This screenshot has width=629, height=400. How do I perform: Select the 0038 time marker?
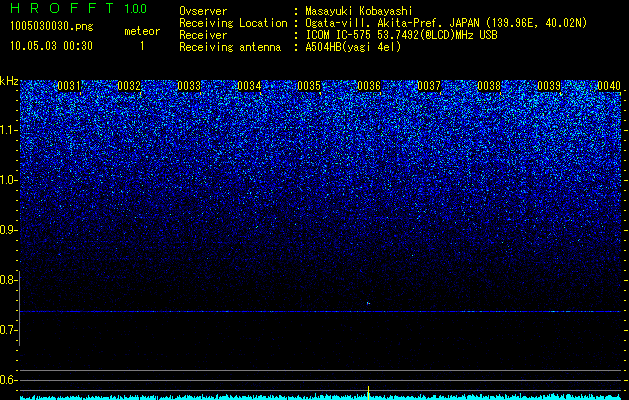pyautogui.click(x=489, y=86)
